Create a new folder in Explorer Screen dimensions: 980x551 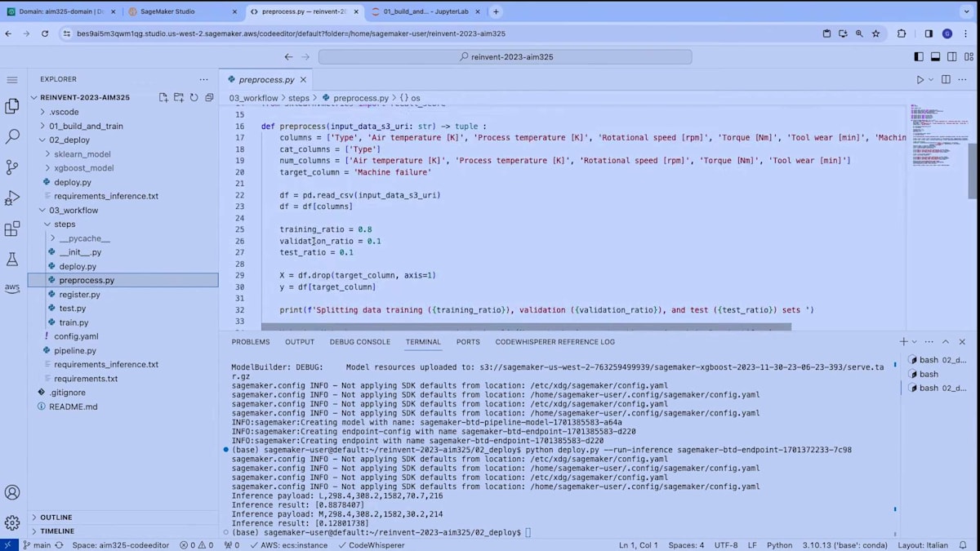pyautogui.click(x=179, y=97)
